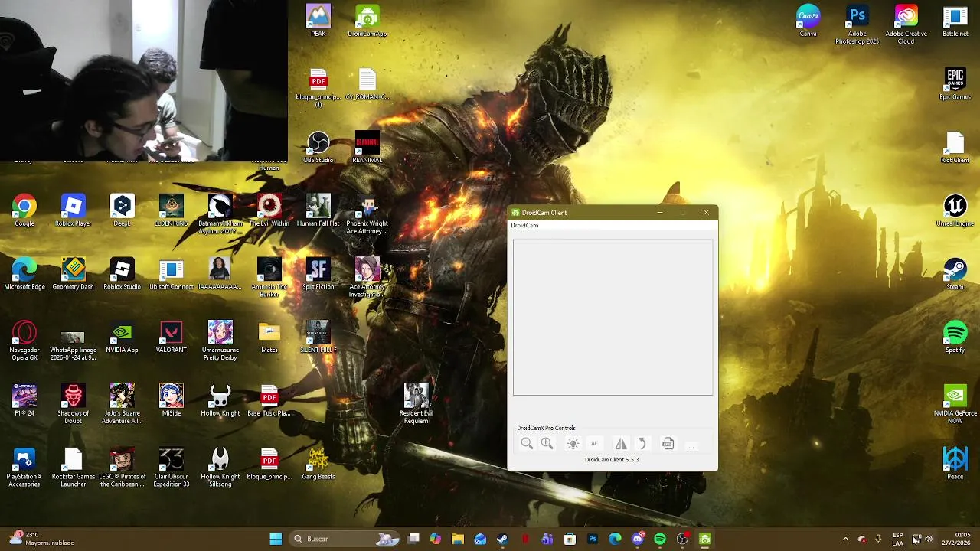980x551 pixels.
Task: Select the VALORANT desktop icon
Action: pos(171,337)
